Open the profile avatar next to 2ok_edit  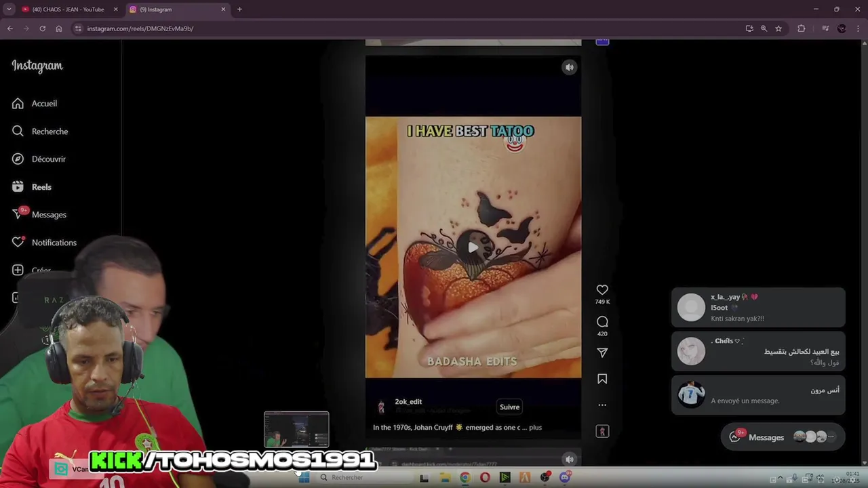click(x=381, y=407)
